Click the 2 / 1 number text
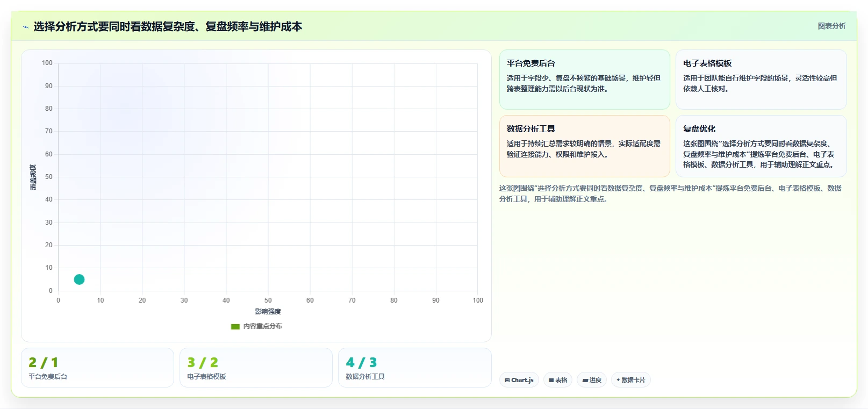Screen dimensions: 868x409 pyautogui.click(x=44, y=363)
